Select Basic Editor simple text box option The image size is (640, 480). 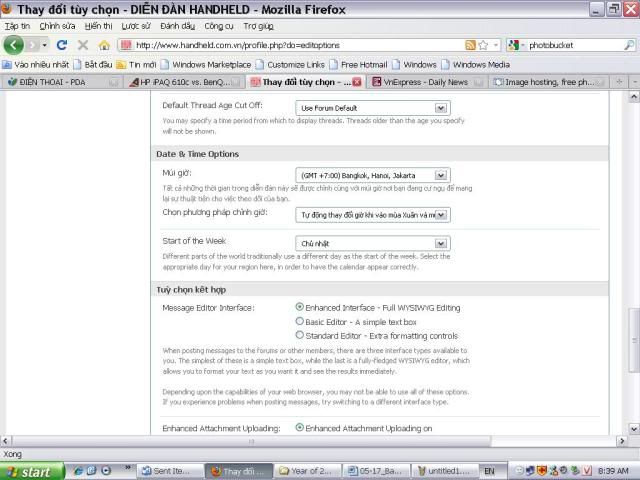(300, 321)
